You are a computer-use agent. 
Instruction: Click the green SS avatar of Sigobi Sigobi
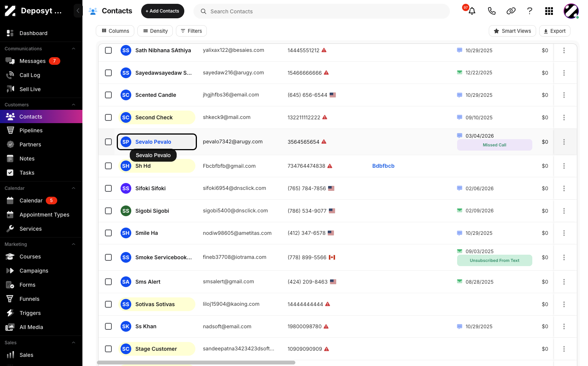point(126,211)
